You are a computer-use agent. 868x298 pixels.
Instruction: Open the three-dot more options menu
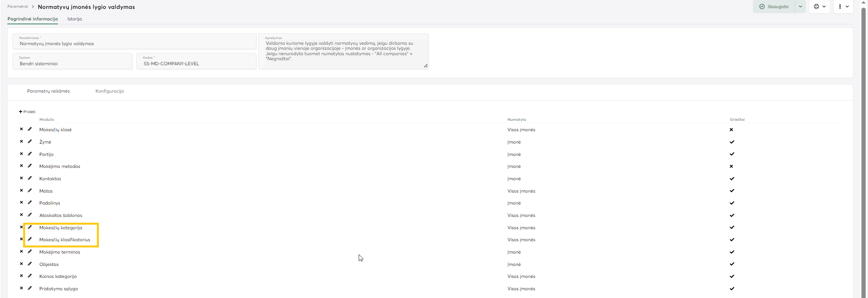pos(840,7)
